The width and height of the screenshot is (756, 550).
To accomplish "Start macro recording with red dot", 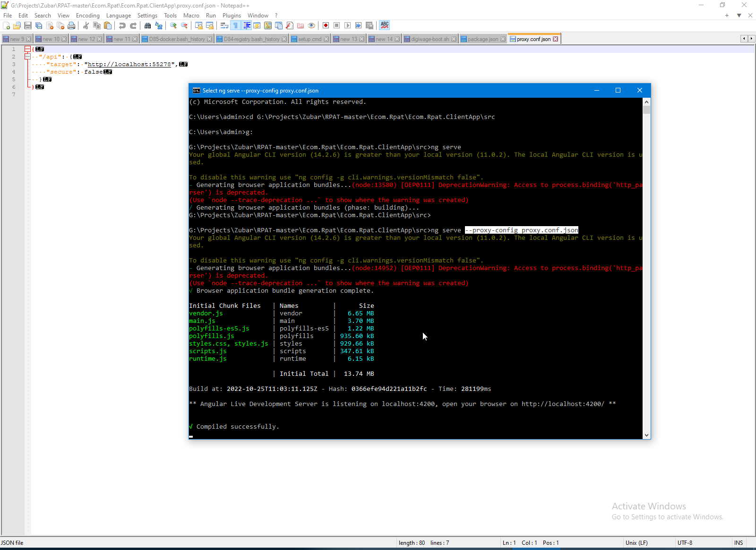I will (326, 25).
